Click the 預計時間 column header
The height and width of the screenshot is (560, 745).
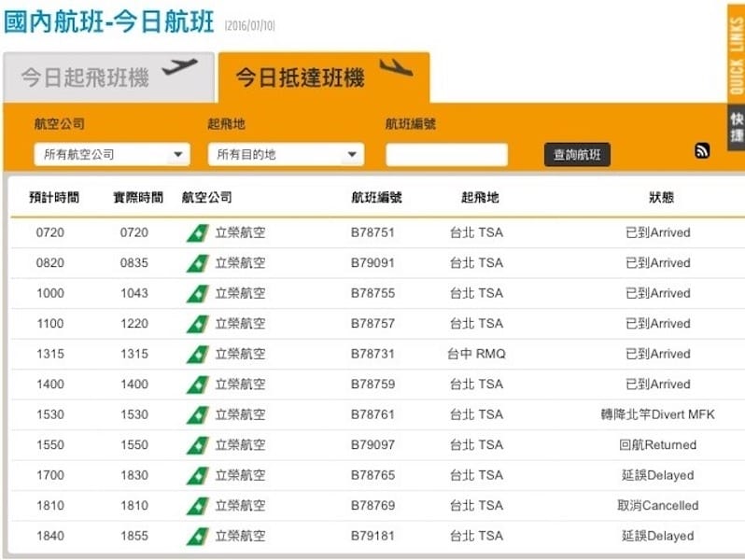(54, 198)
